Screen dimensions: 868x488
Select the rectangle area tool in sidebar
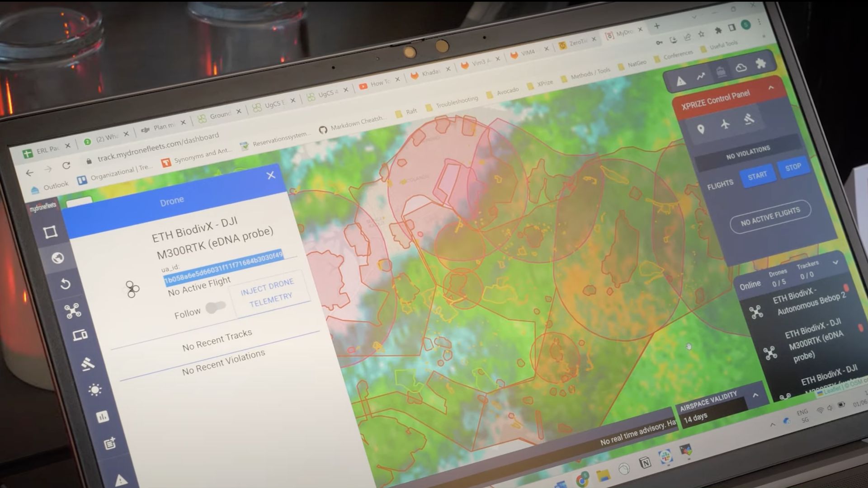pos(50,232)
